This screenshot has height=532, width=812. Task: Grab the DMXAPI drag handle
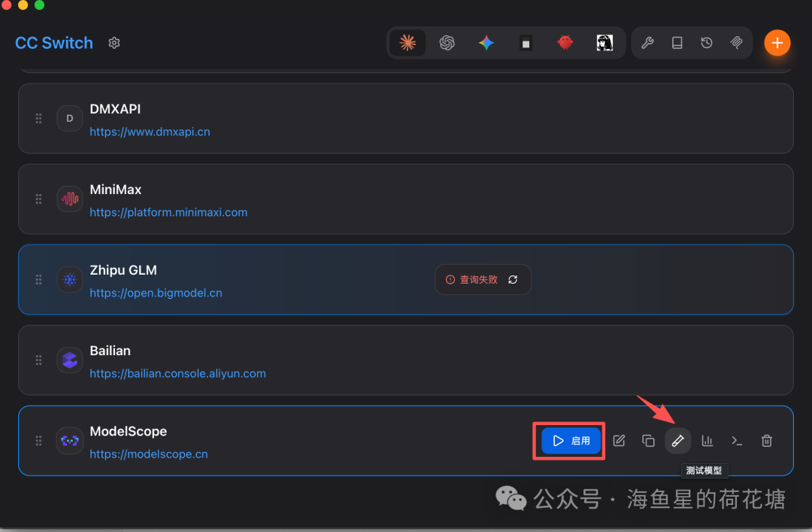coord(38,119)
